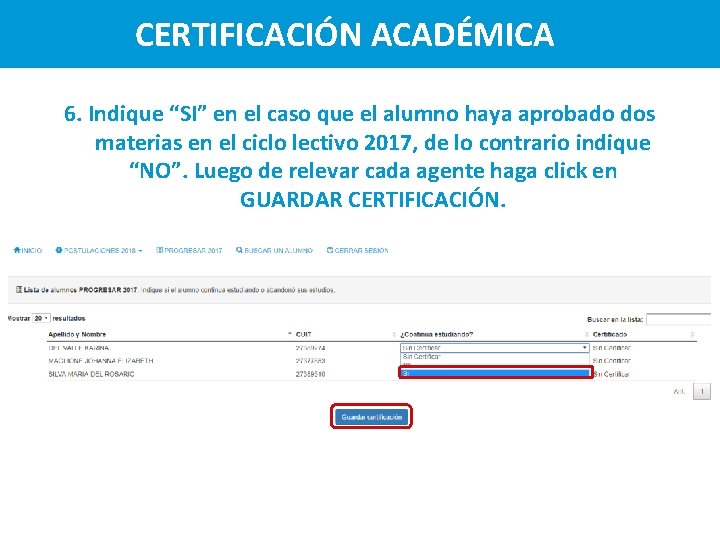The image size is (720, 540).
Task: Click sort arrows of the Certificado column
Action: point(692,334)
